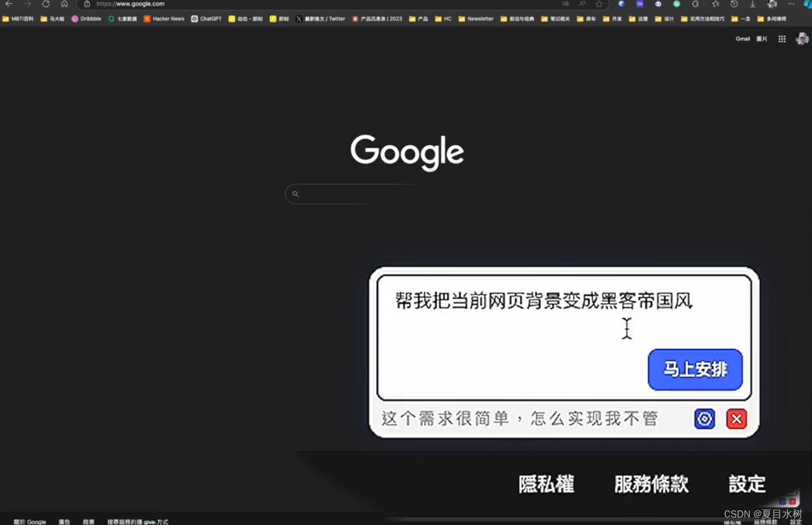Open the 商業 footer link
Screen dimensions: 812x525
(88, 522)
